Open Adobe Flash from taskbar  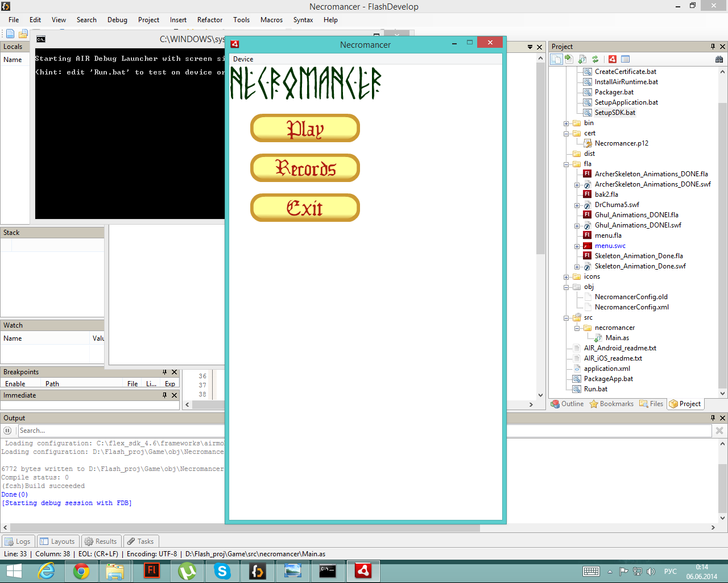[x=152, y=570]
